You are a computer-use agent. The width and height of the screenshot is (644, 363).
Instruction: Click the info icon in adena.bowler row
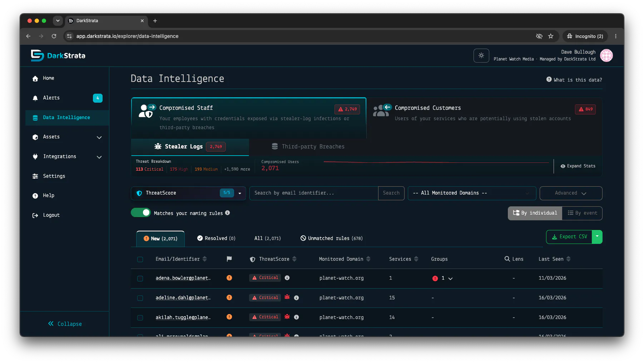coord(287,278)
